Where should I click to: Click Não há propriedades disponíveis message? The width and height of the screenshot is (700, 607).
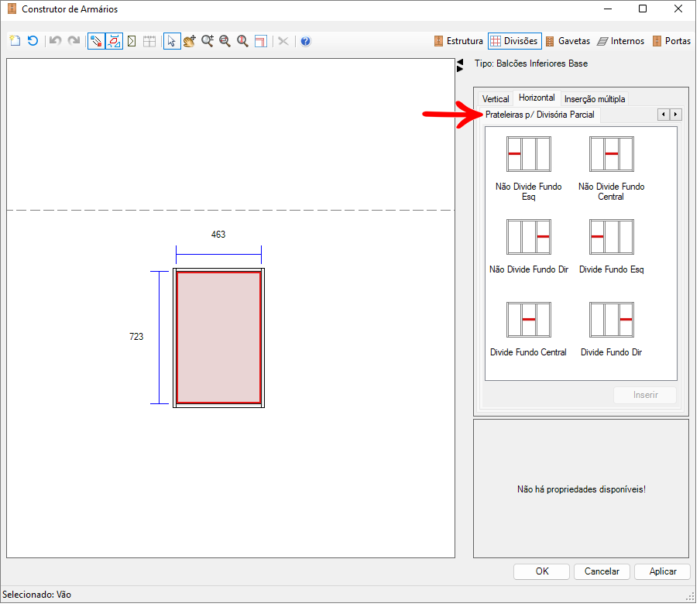pos(582,490)
